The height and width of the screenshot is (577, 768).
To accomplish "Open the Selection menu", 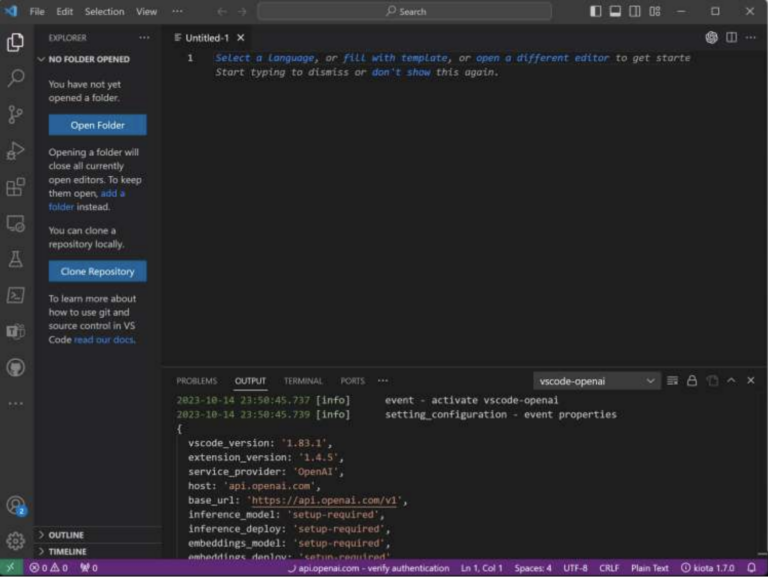I will point(104,11).
